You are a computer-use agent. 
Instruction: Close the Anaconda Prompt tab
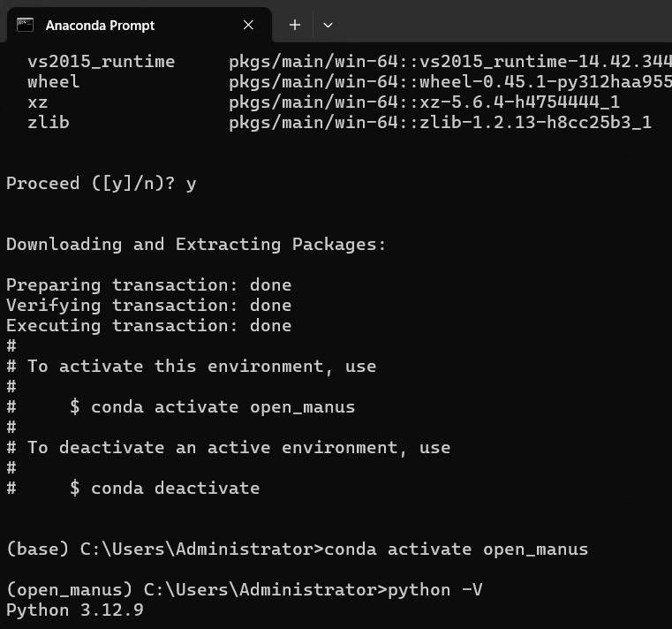click(248, 26)
